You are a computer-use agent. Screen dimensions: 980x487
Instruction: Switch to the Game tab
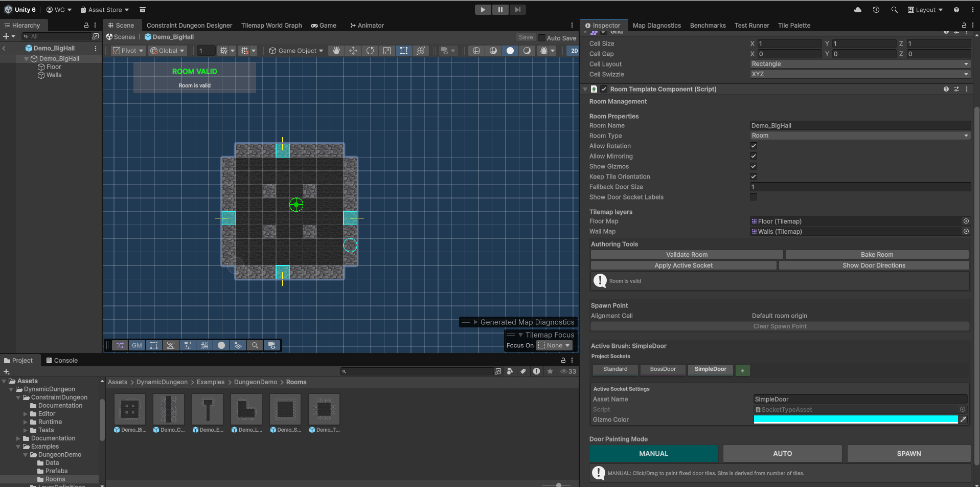[x=324, y=25]
